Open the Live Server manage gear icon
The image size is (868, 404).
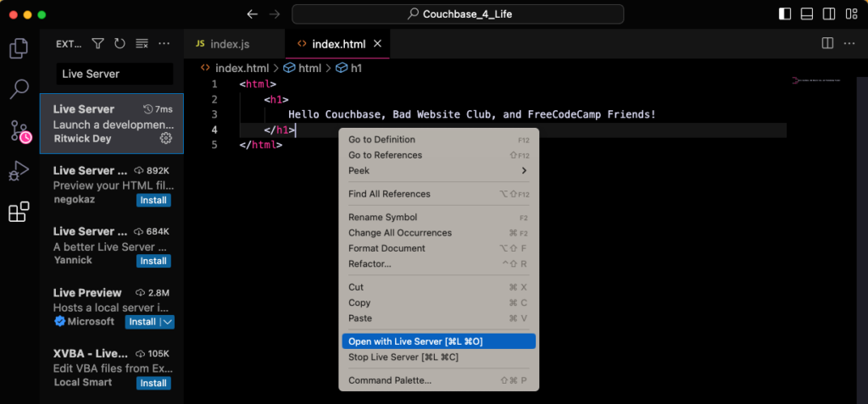pos(165,138)
